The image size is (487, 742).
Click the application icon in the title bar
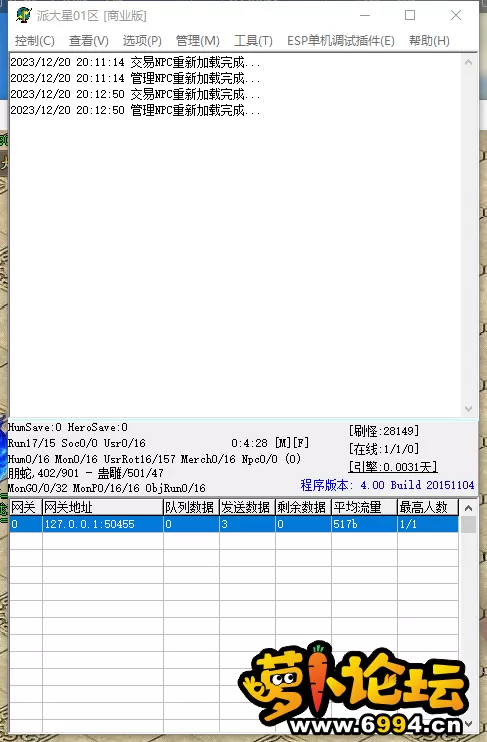23,15
